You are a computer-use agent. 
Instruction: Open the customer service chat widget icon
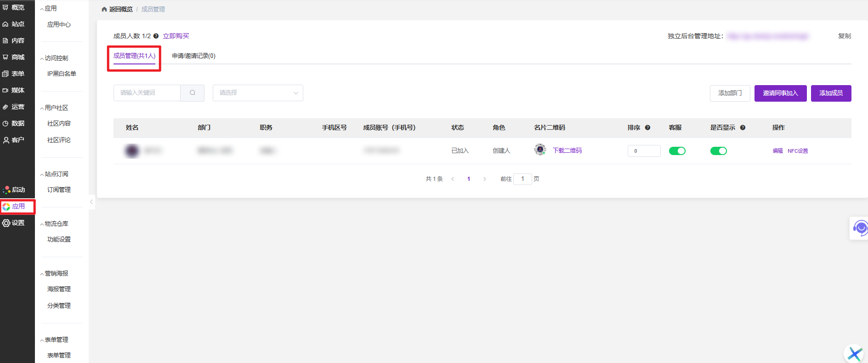tap(859, 228)
